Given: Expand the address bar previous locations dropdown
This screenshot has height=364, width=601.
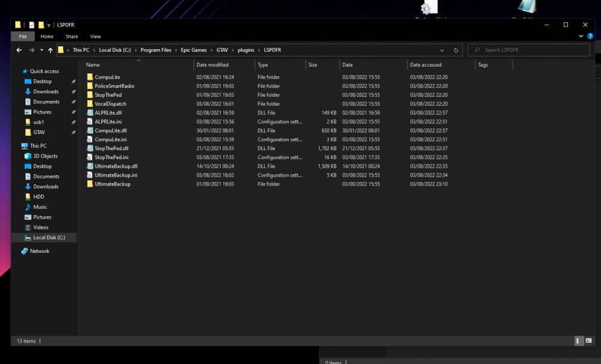Looking at the screenshot, I should (442, 50).
